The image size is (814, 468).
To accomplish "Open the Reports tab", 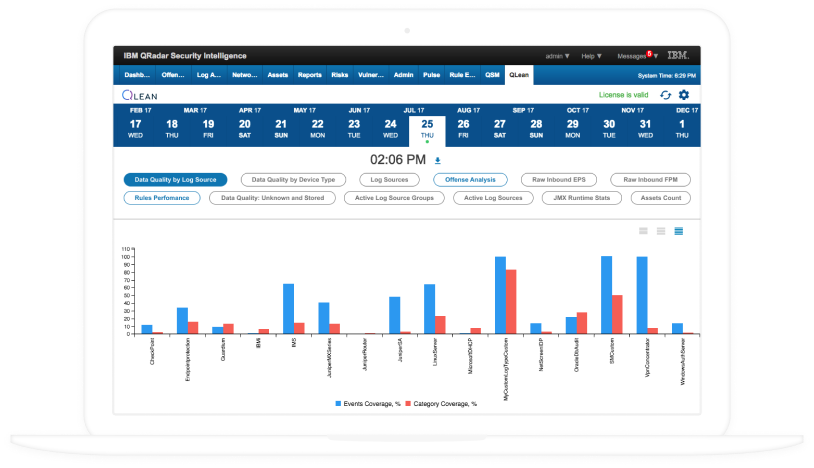I will 309,75.
